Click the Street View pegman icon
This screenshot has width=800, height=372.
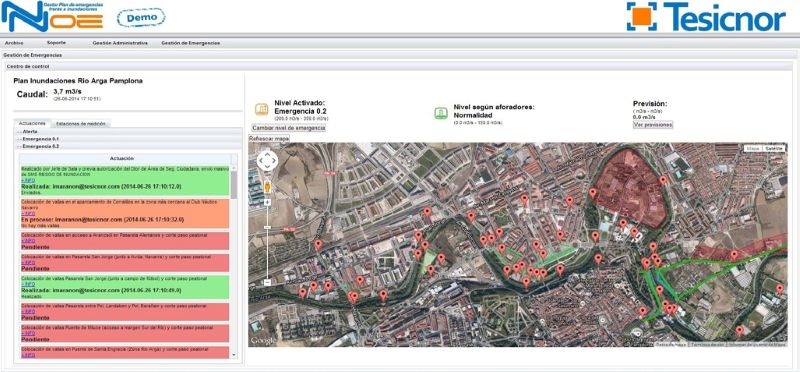point(267,187)
